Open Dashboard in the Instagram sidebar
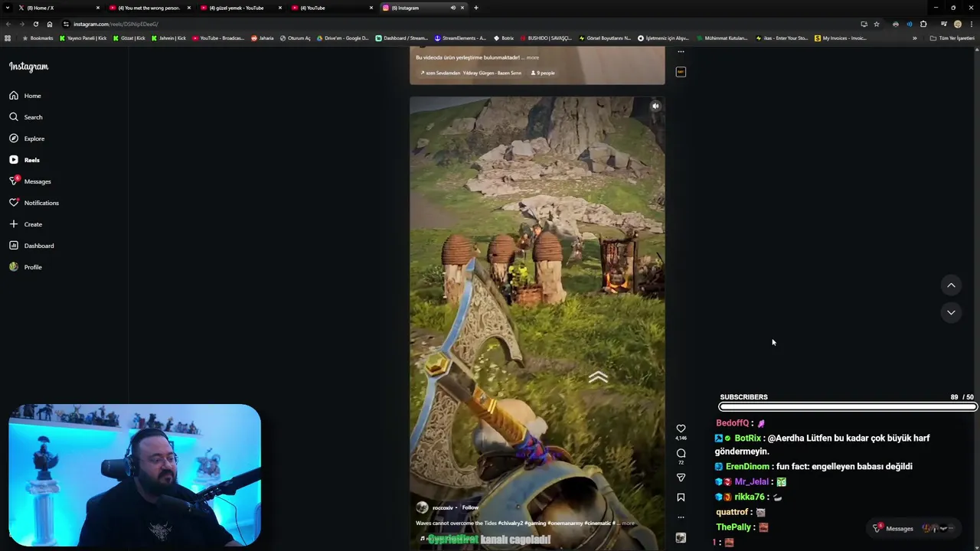Viewport: 980px width, 551px height. (31, 246)
